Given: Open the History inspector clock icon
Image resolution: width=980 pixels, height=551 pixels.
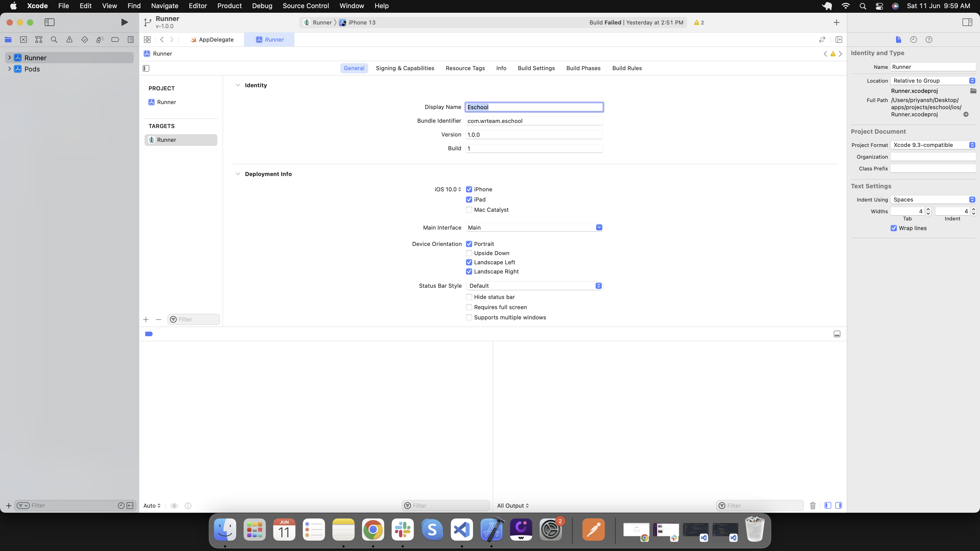Looking at the screenshot, I should click(913, 40).
